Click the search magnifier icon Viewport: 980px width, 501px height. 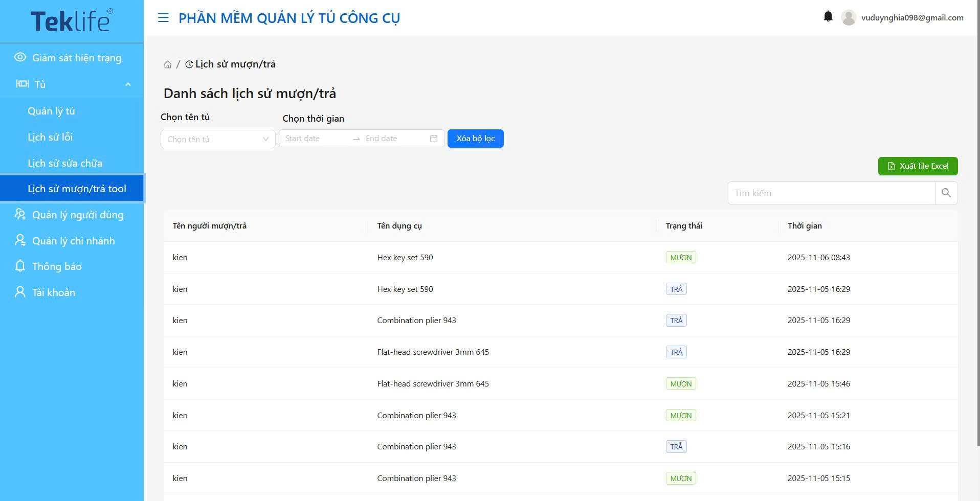click(x=946, y=193)
